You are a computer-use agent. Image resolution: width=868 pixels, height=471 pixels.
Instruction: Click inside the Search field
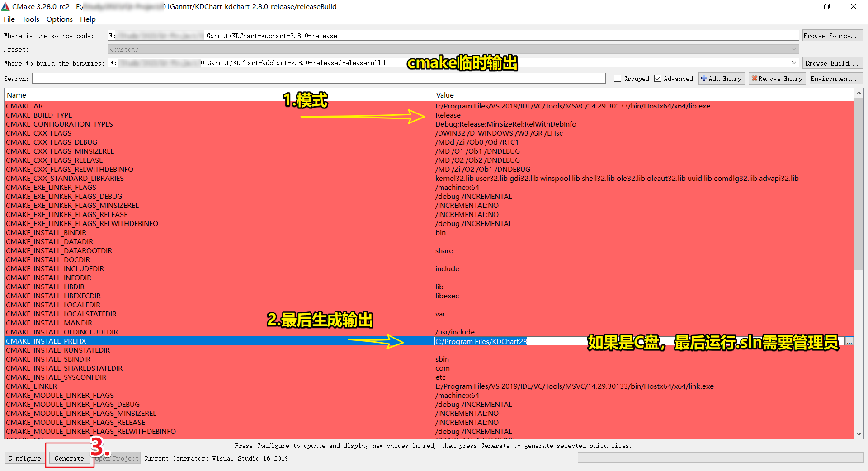click(319, 79)
